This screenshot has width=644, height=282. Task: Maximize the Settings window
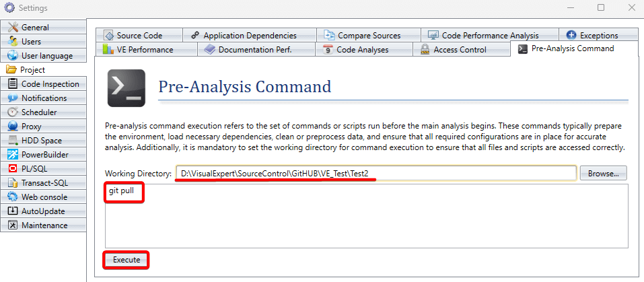[x=601, y=7]
